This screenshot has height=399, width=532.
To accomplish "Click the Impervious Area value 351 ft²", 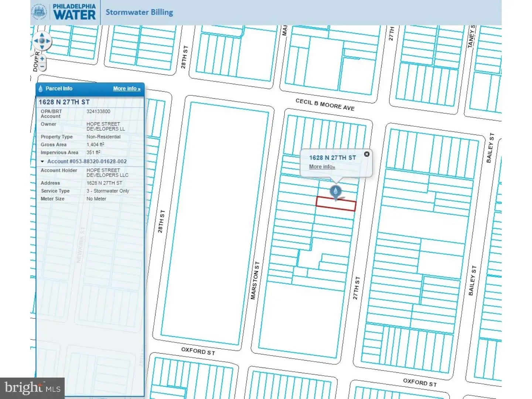I will pos(93,152).
